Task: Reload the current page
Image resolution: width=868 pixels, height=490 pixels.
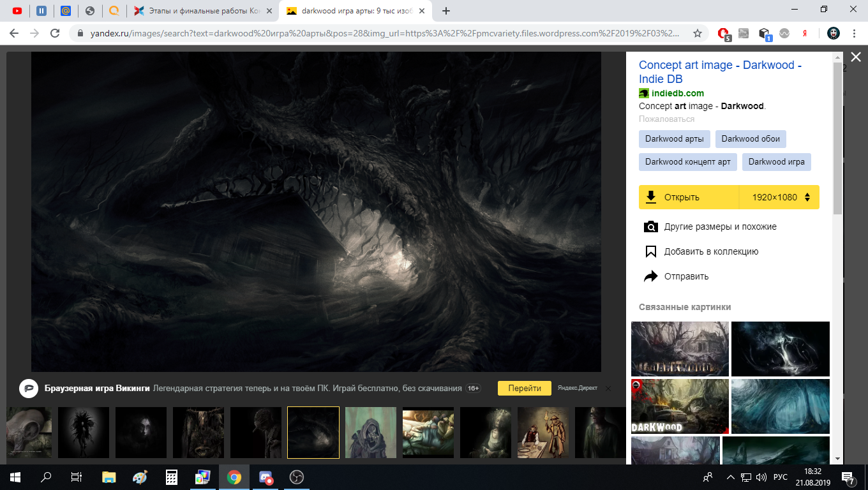Action: 55,33
